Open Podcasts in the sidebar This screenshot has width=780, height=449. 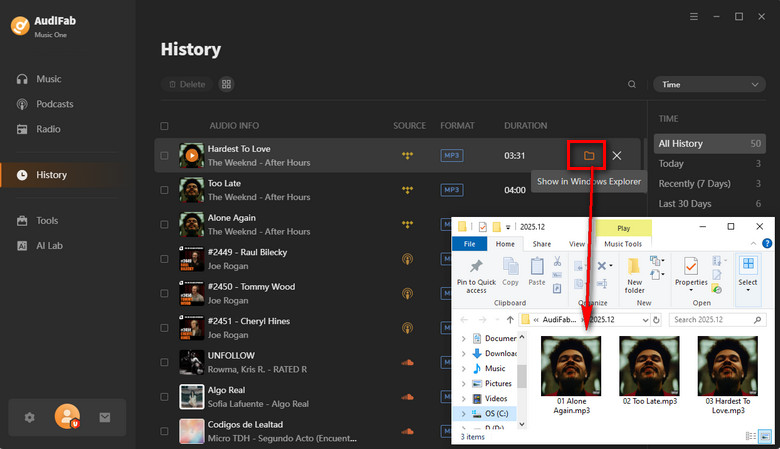click(45, 104)
